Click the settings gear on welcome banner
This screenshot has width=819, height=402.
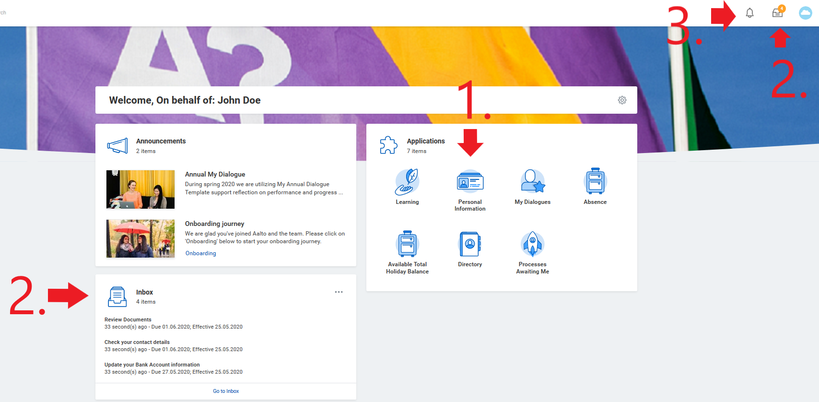pos(622,100)
